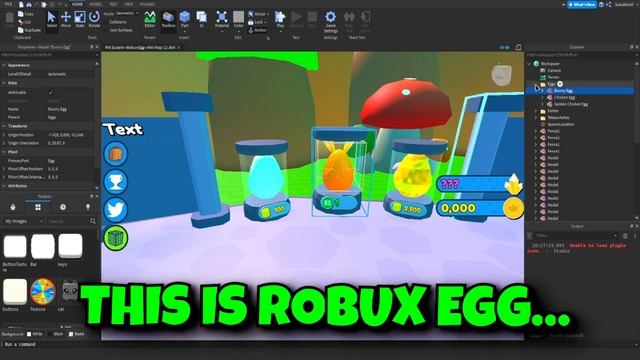Switch to the VIEW ribbon tab

(129, 4)
